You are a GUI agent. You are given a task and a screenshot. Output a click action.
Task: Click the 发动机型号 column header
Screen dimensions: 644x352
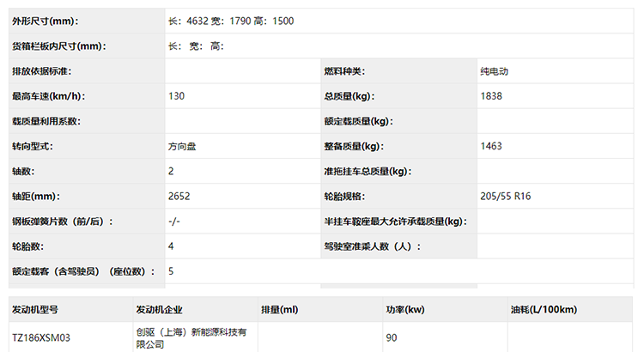click(35, 310)
